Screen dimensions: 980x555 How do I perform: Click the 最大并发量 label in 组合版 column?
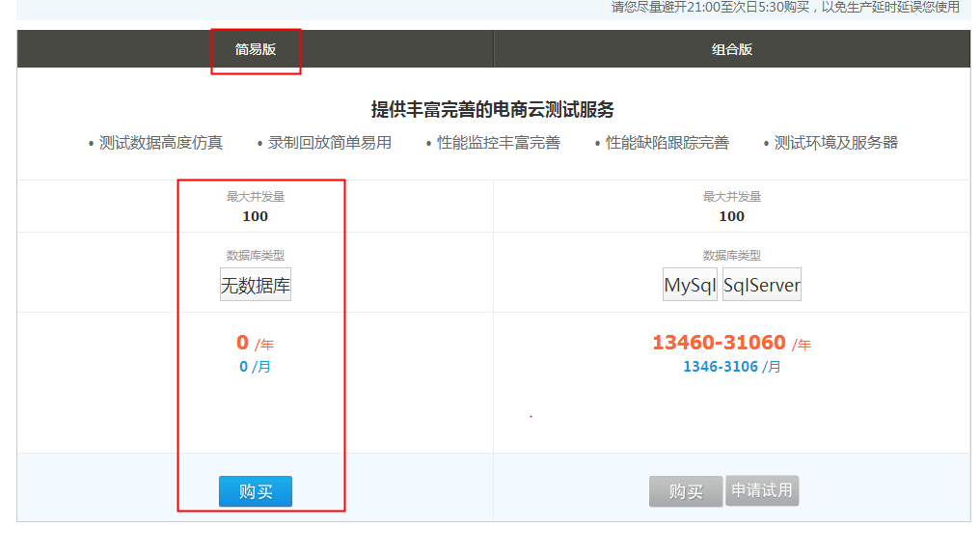click(x=732, y=197)
